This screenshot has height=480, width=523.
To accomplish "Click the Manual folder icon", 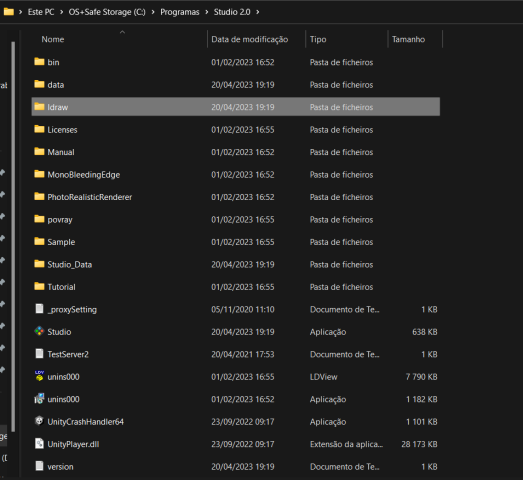I will coord(39,151).
